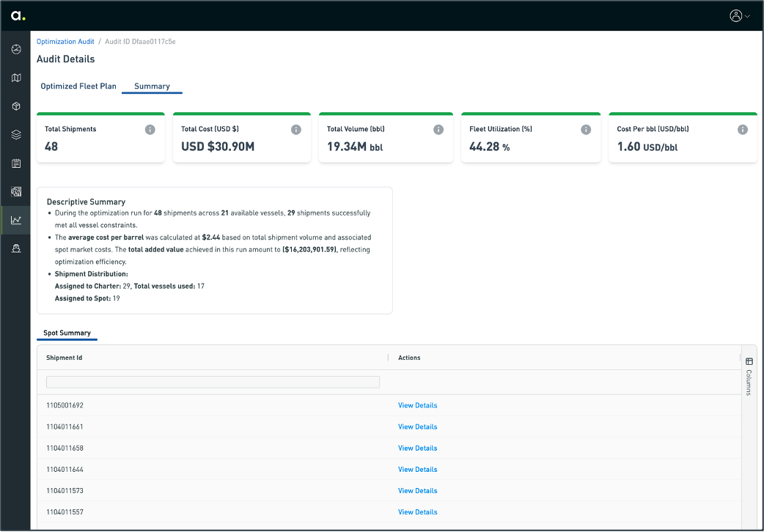Open the report chart icon in sidebar

click(x=16, y=191)
